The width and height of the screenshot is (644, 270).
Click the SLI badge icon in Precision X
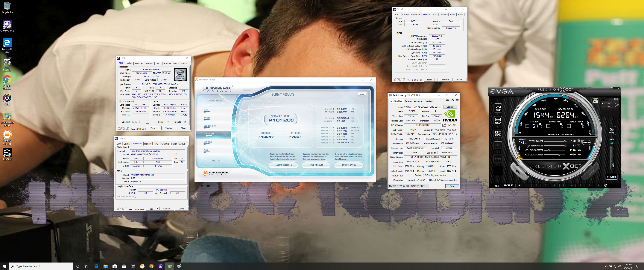point(596,101)
